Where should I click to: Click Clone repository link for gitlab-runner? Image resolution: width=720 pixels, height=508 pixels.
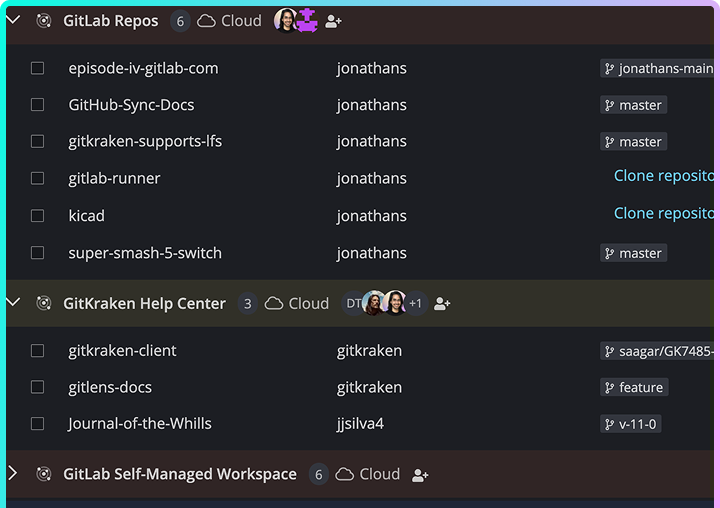click(x=664, y=176)
